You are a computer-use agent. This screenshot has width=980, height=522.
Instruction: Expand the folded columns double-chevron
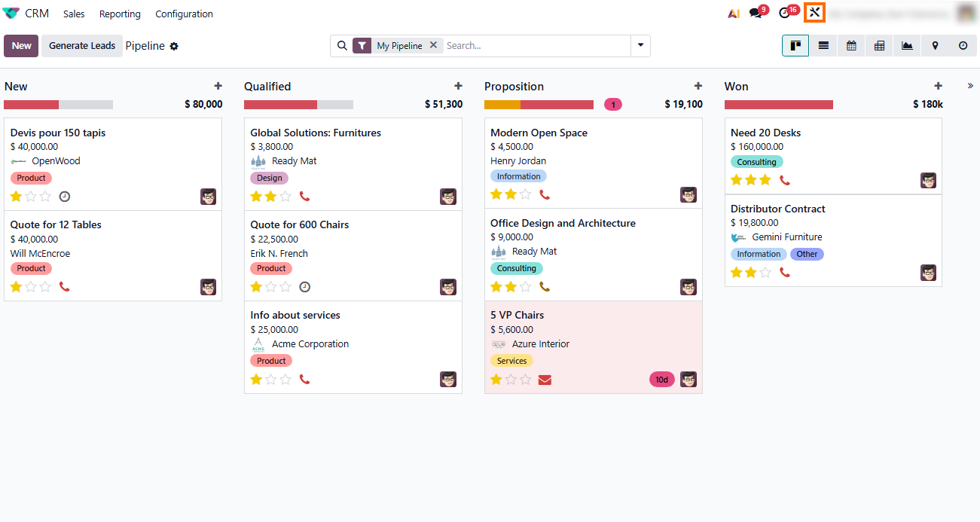click(970, 86)
